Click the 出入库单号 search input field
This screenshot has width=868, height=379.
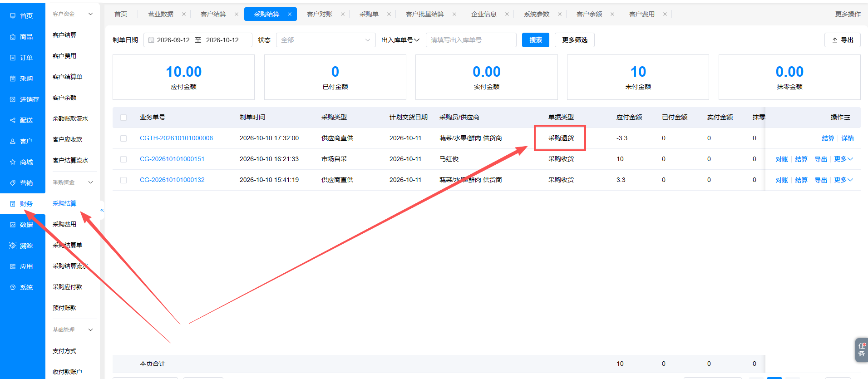(471, 40)
